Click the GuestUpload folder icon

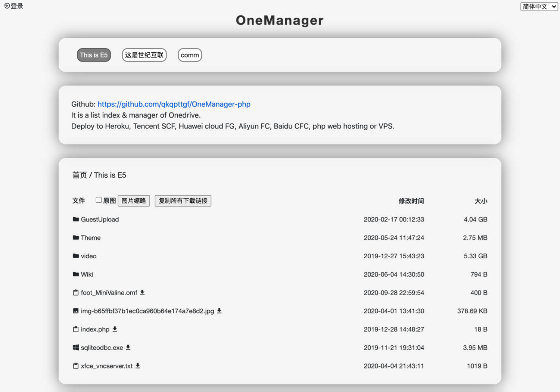coord(76,219)
